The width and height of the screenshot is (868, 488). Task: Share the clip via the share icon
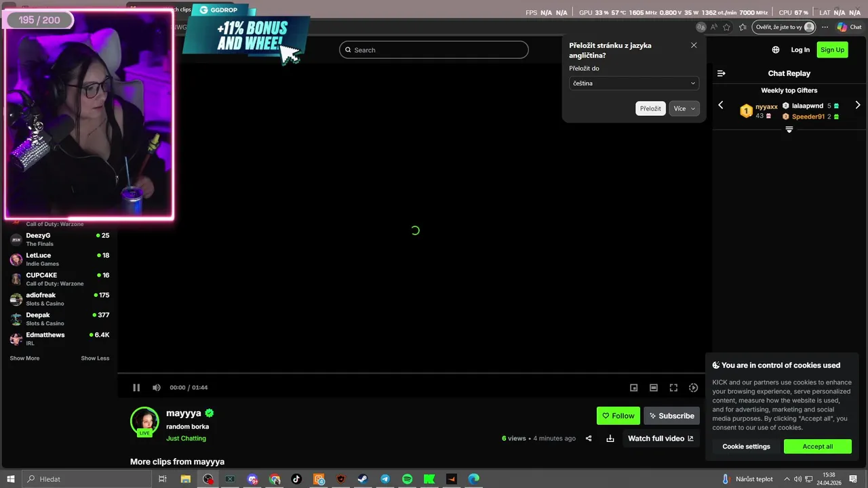tap(589, 439)
